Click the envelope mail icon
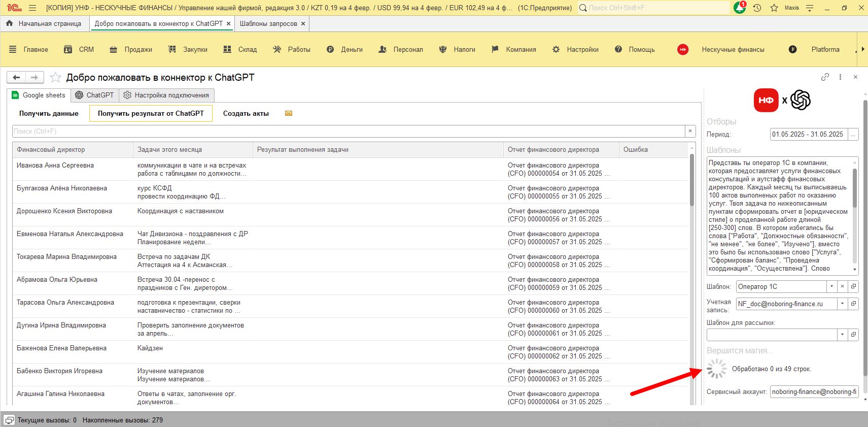Viewport: 868px width, 427px height. pos(289,113)
